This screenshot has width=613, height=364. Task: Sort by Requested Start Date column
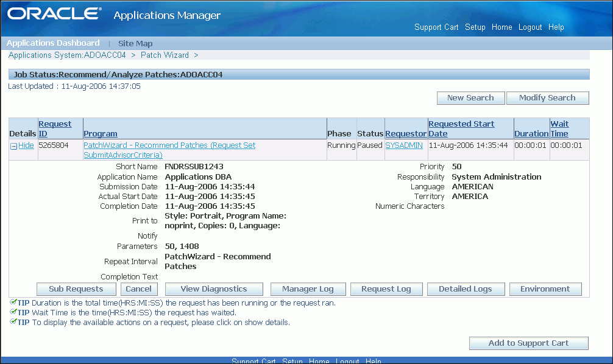461,128
